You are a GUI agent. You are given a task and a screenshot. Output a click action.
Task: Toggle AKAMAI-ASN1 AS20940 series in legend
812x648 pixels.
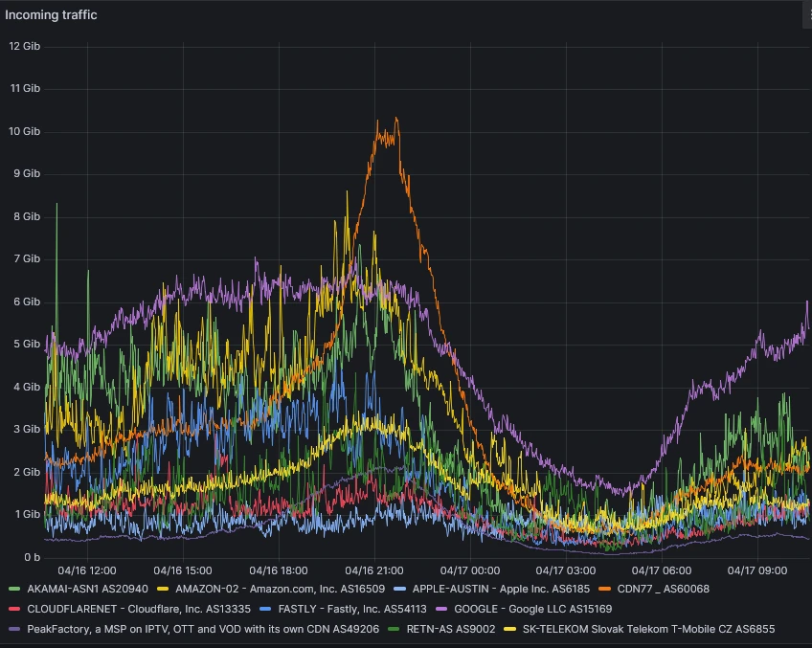87,589
